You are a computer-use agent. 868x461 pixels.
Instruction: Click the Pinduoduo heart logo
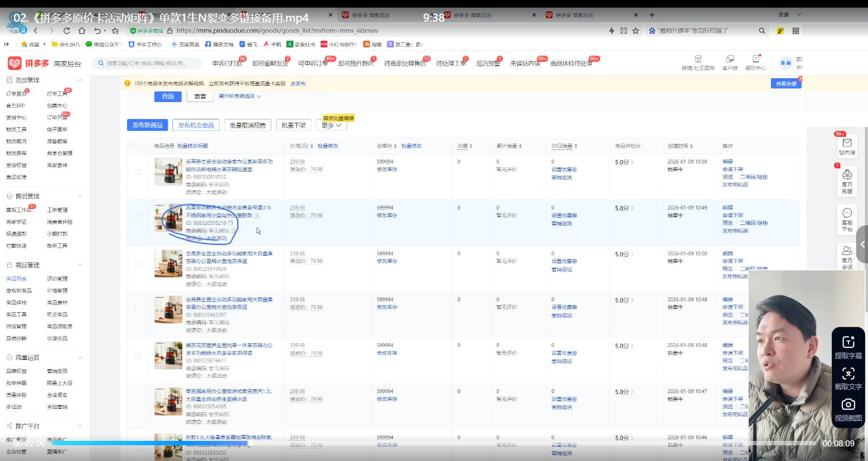point(15,63)
